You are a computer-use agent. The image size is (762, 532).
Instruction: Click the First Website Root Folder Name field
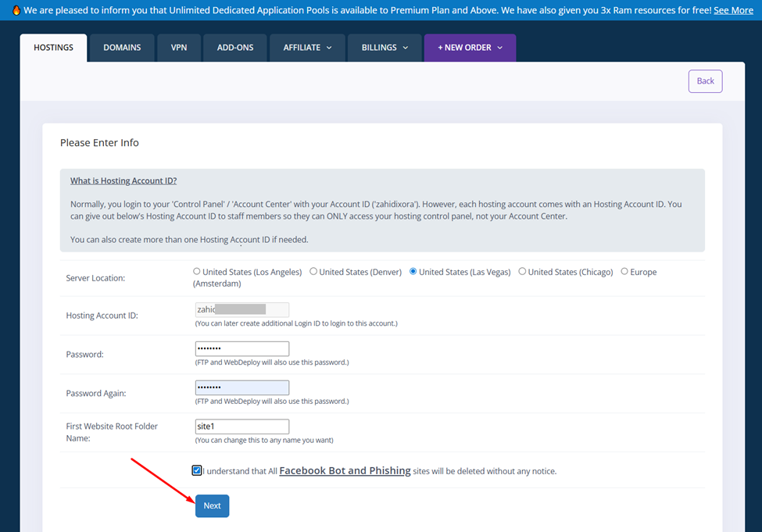tap(241, 427)
